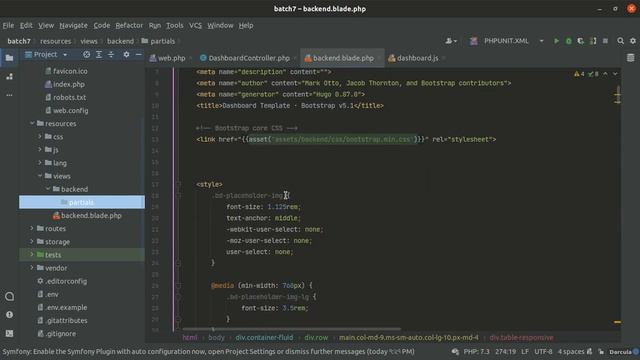Click the Run with Coverage icon
Image resolution: width=640 pixels, height=360 pixels.
[x=580, y=41]
